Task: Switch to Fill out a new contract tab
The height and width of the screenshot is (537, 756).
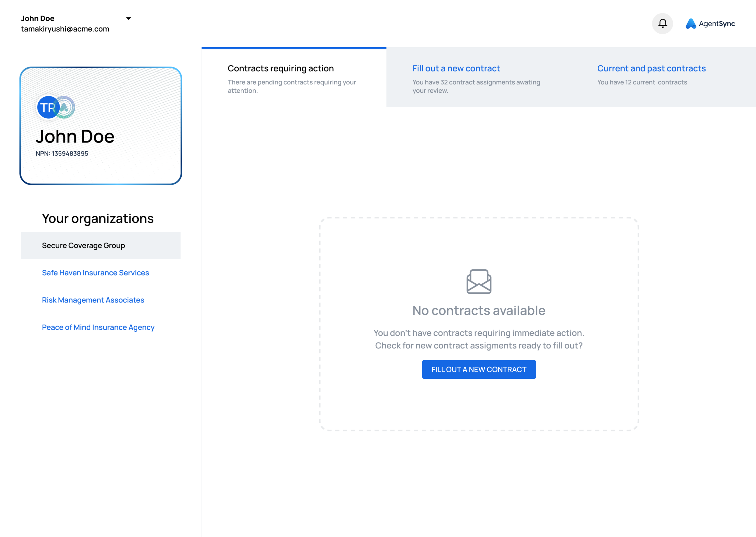Action: [456, 68]
